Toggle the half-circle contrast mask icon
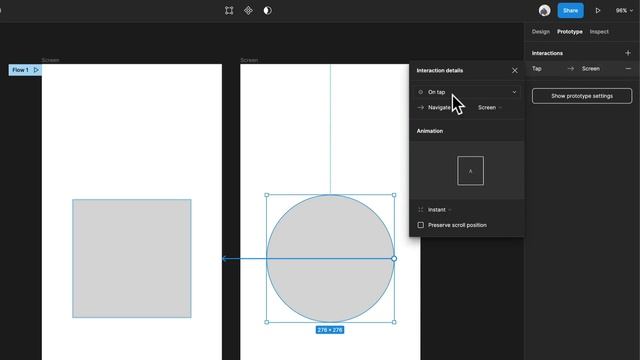The width and height of the screenshot is (640, 360). point(267,11)
